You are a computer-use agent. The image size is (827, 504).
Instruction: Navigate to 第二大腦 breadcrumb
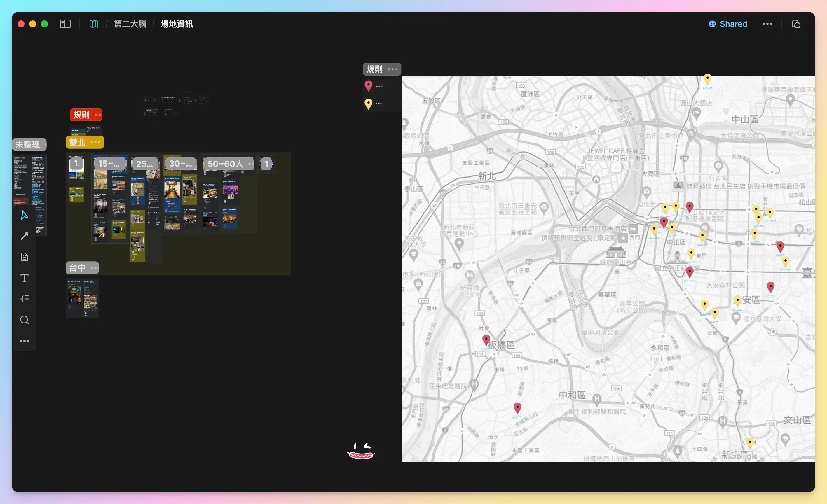(130, 24)
